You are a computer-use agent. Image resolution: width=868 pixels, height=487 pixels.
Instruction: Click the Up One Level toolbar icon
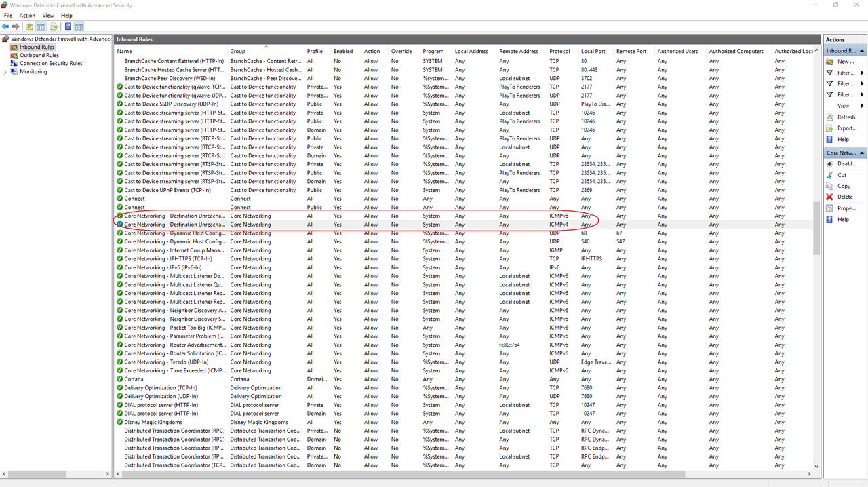click(30, 26)
